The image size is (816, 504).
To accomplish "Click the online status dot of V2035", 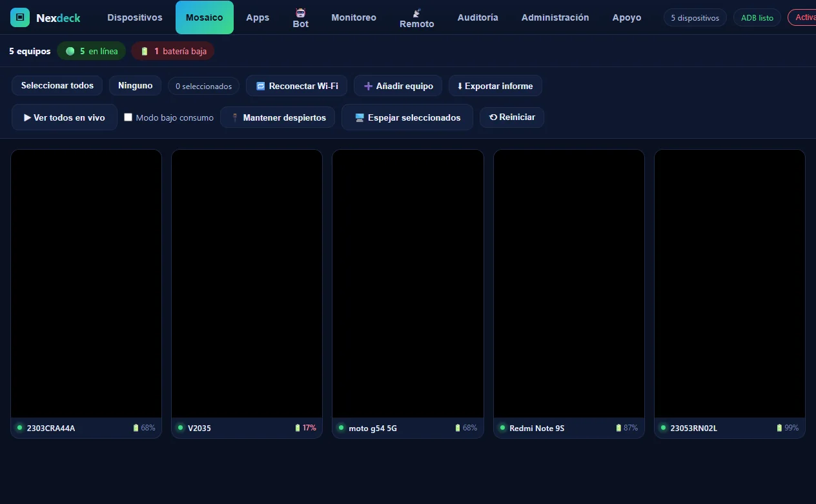I will (180, 427).
